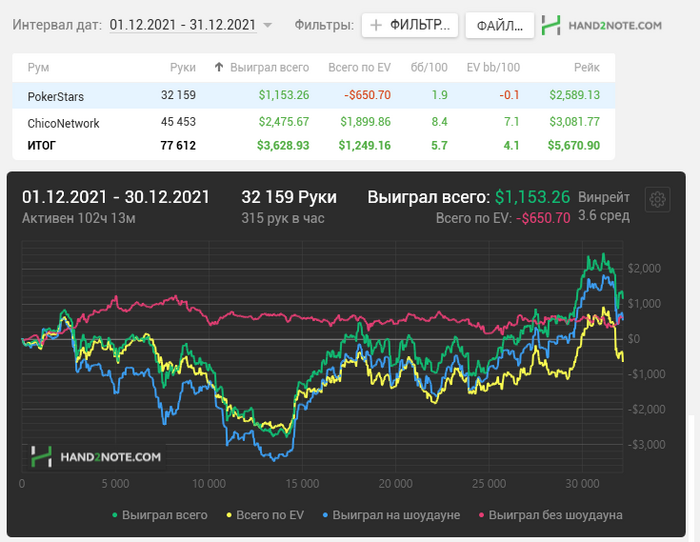
Task: Open date range 01.12.2021 - 31.12.2021 picker
Action: coord(182,24)
